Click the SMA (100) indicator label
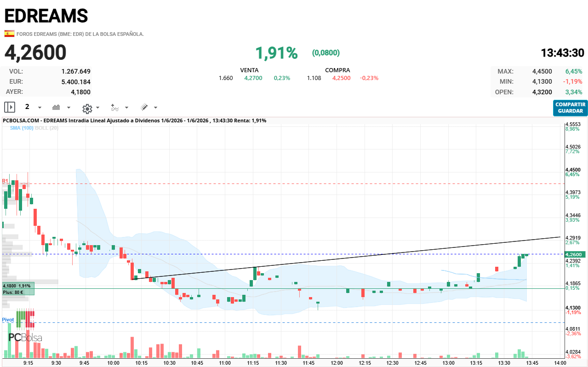588x367 pixels. [22, 128]
